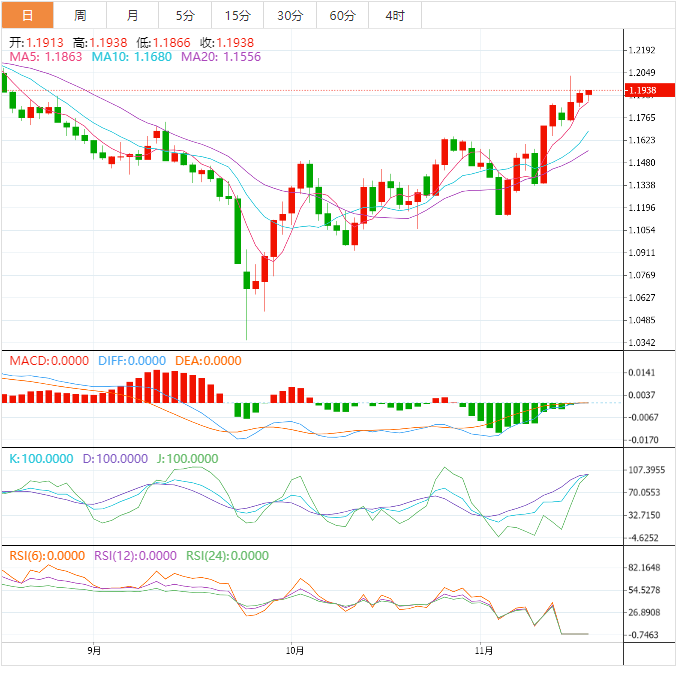This screenshot has height=674, width=683.
Task: Select the 4时 timeframe tab
Action: (x=394, y=15)
